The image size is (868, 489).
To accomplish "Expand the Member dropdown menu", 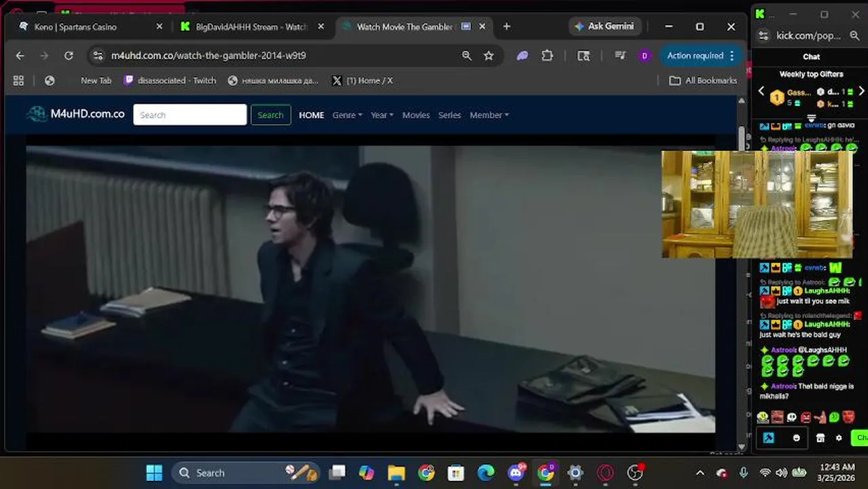I will click(x=489, y=115).
